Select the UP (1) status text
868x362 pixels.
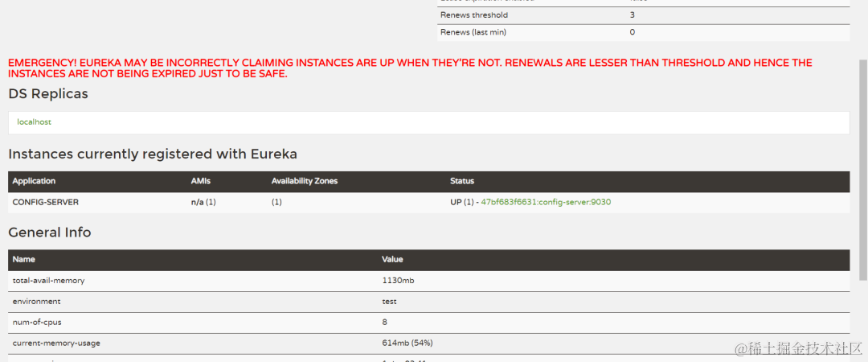(x=461, y=203)
